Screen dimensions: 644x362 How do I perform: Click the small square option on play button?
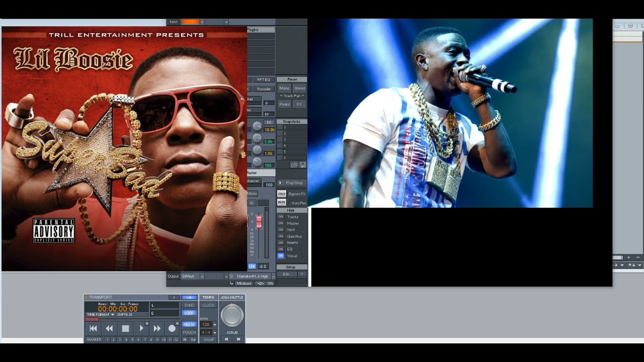147,323
